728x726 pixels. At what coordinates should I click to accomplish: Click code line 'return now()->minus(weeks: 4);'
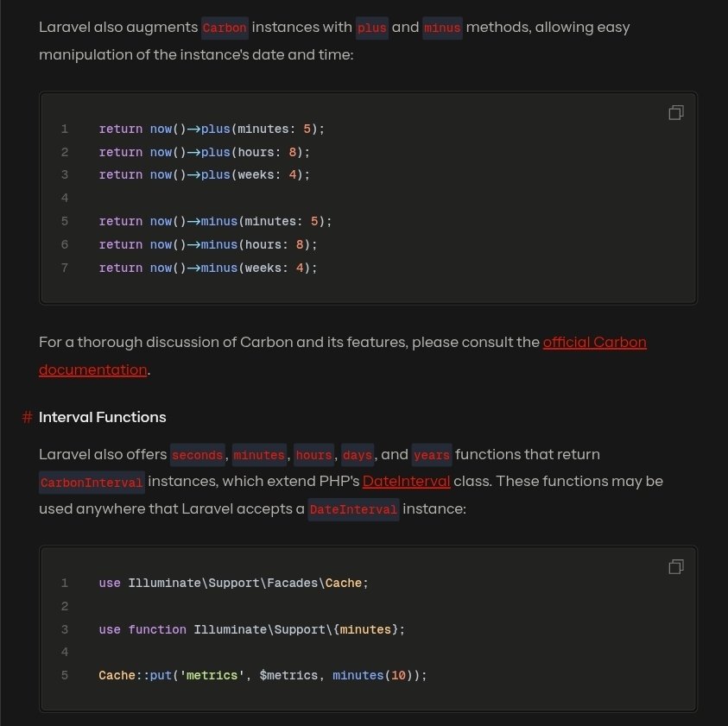tap(208, 268)
